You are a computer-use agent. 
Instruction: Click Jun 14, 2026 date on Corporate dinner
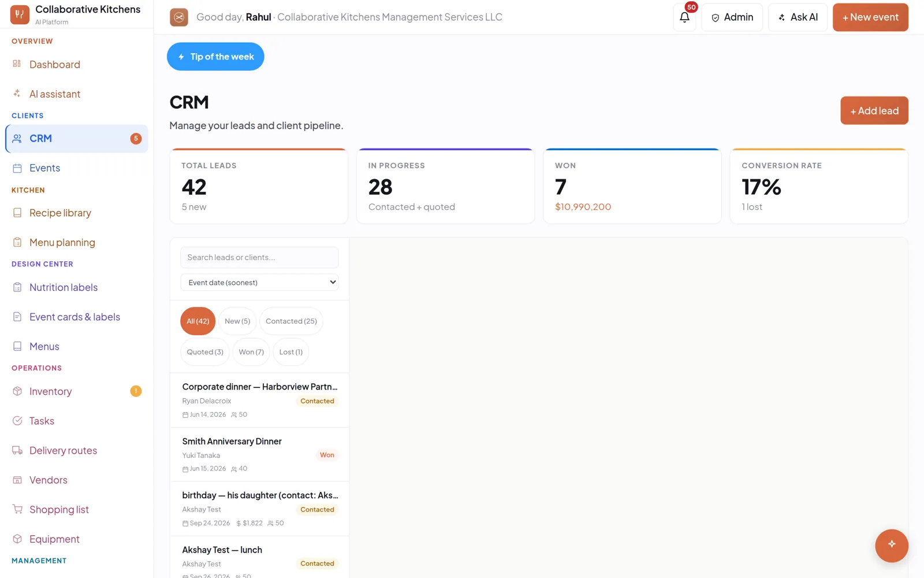click(x=204, y=414)
